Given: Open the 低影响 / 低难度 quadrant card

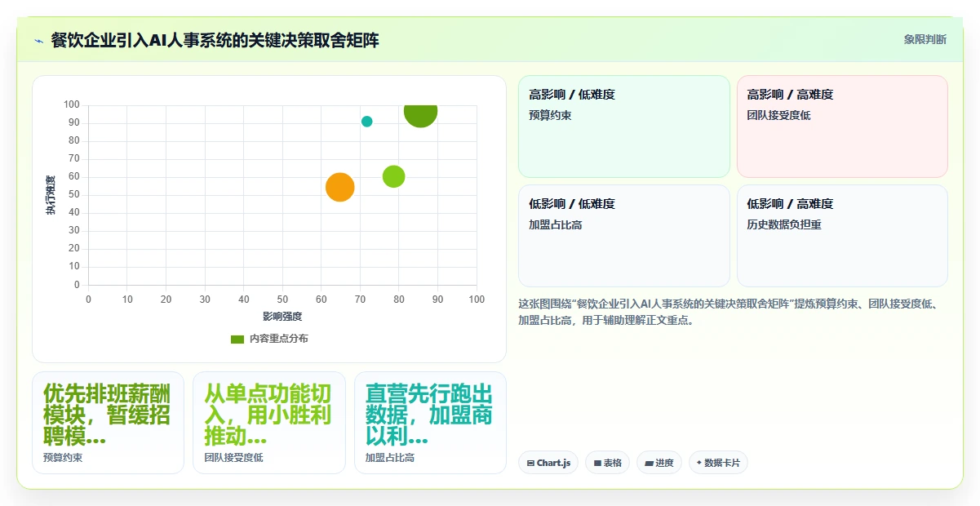Looking at the screenshot, I should pos(624,236).
